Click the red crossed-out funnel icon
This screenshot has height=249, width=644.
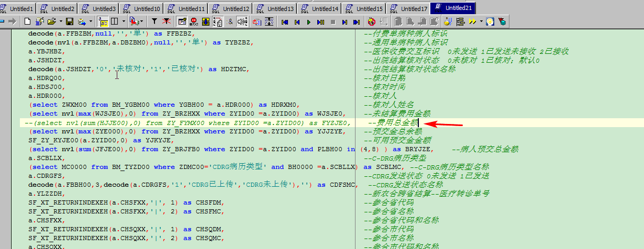click(166, 21)
